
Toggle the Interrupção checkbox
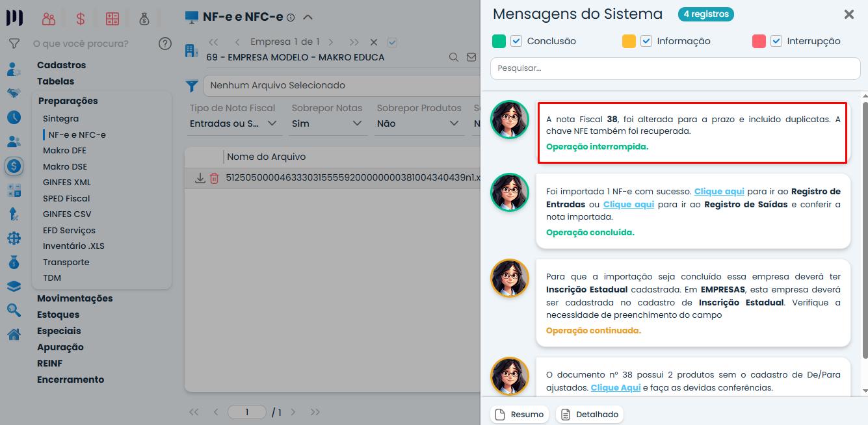776,41
